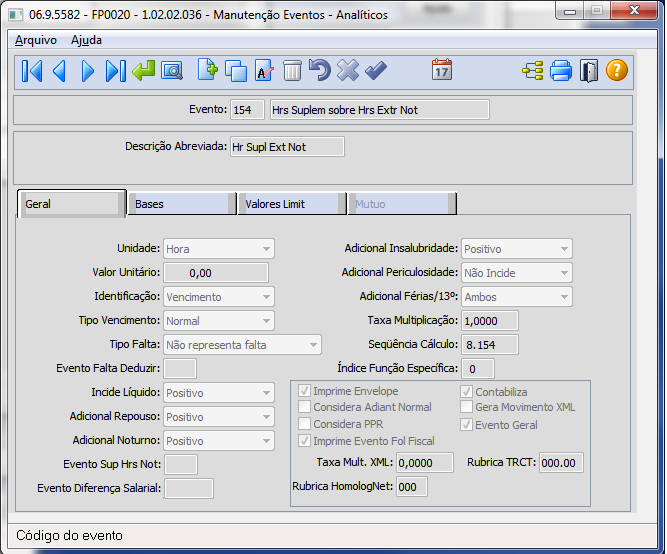Click the Rubrica HomologNet field
Image resolution: width=667 pixels, height=554 pixels.
pos(412,487)
